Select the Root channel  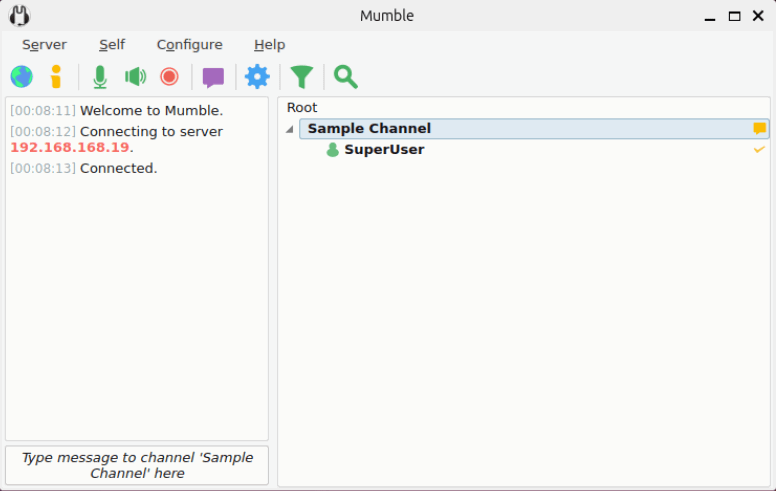point(302,107)
